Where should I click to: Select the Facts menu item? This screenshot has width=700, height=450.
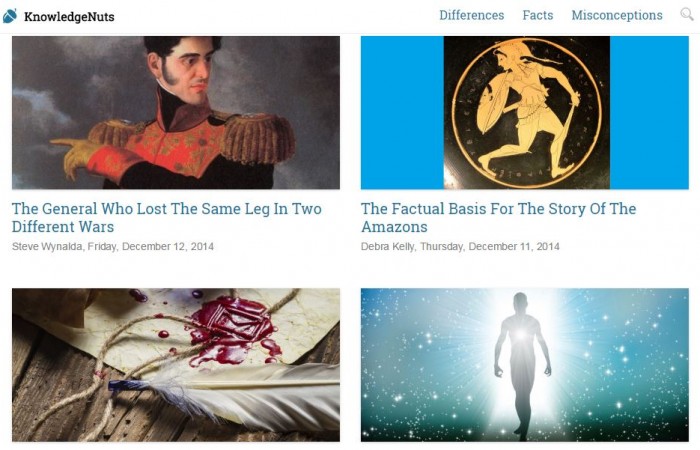pyautogui.click(x=538, y=15)
